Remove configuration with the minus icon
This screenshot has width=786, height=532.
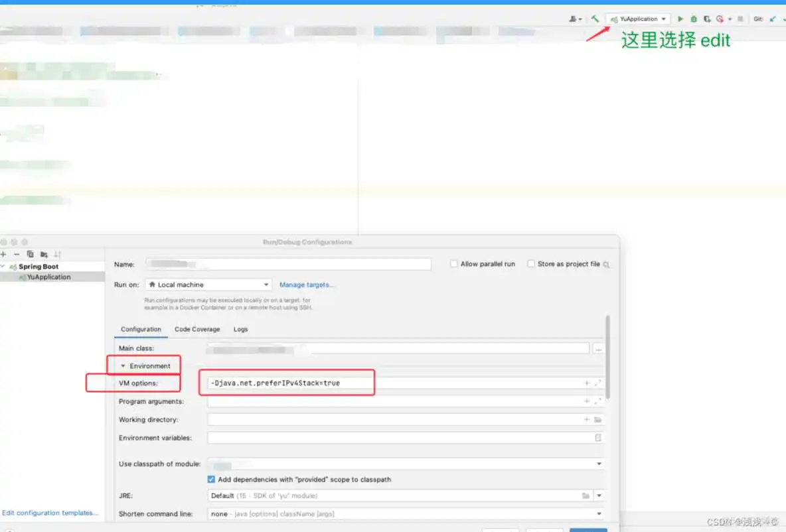pos(17,255)
